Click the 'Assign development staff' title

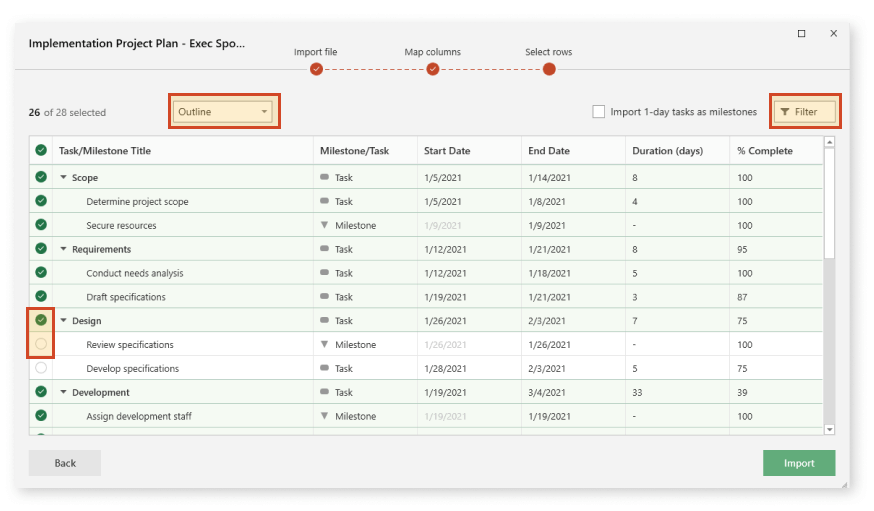[139, 416]
